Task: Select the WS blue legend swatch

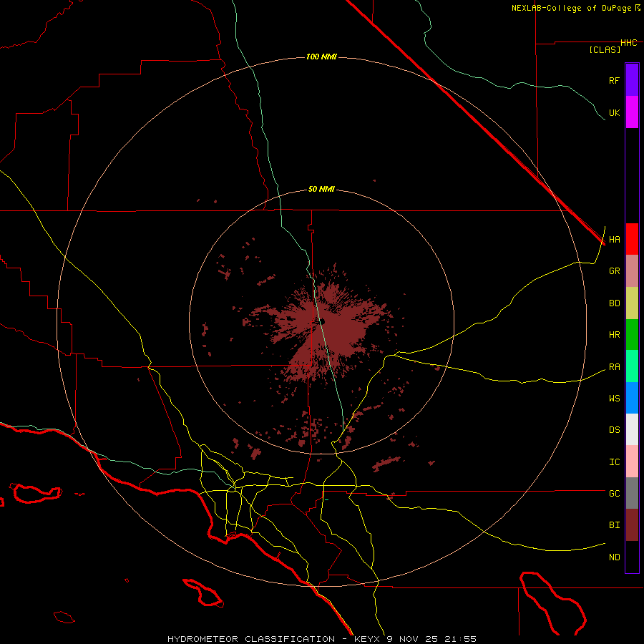Action: [632, 398]
